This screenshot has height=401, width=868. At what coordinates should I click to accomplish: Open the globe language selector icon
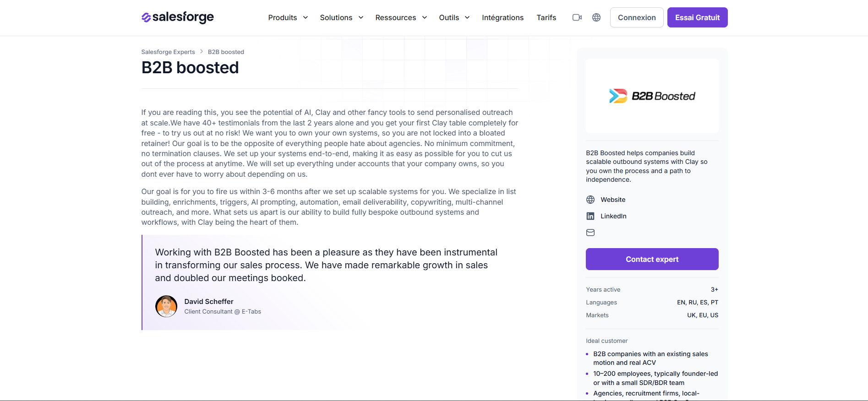click(596, 17)
